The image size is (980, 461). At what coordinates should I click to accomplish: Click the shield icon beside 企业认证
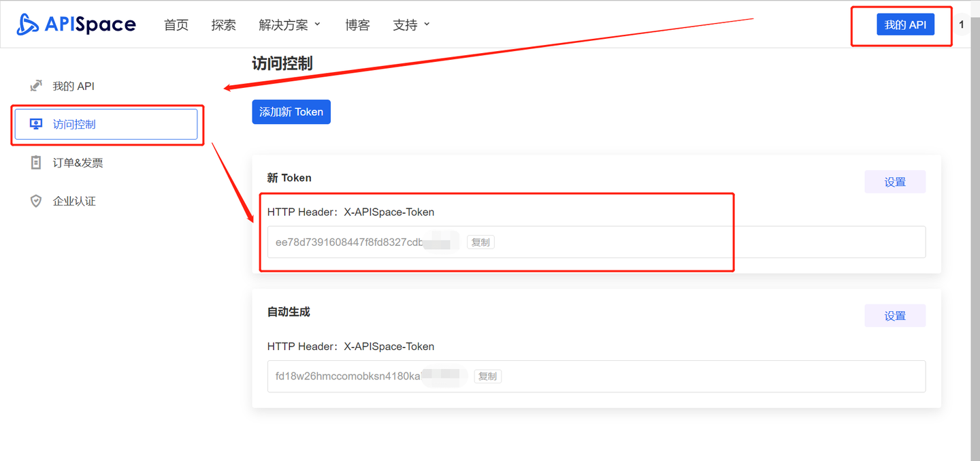pos(35,201)
